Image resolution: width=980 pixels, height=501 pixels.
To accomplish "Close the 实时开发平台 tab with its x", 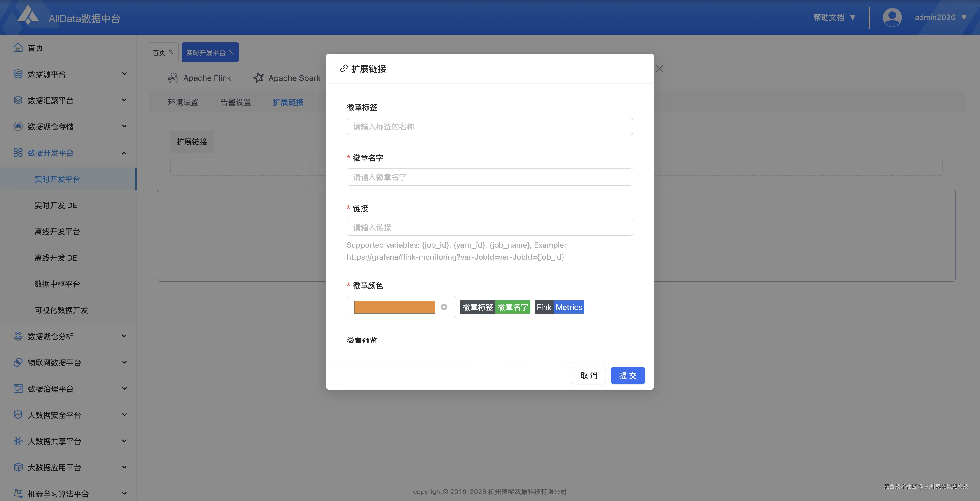I will pos(231,52).
